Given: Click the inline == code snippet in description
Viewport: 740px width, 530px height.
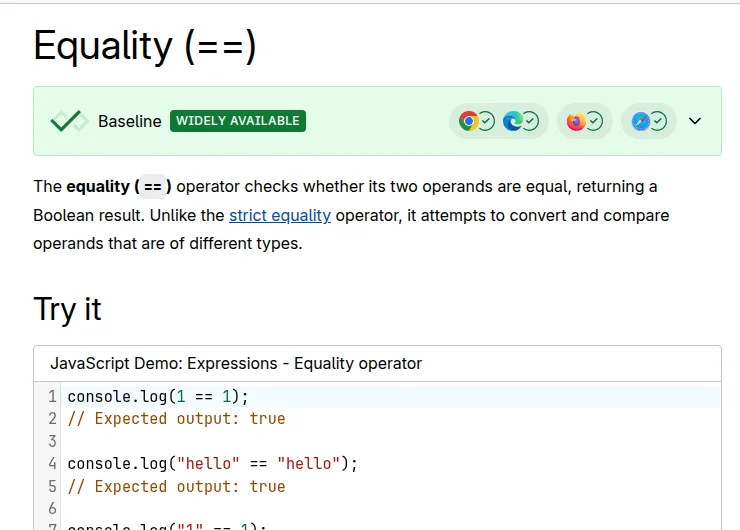Looking at the screenshot, I should pyautogui.click(x=153, y=187).
